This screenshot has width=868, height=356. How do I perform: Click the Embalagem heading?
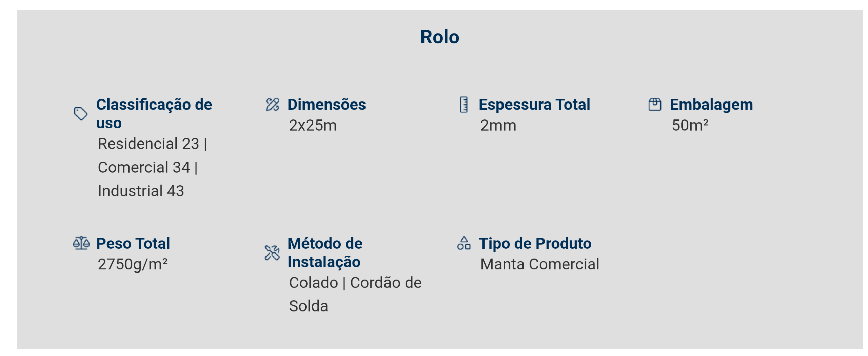(x=711, y=105)
